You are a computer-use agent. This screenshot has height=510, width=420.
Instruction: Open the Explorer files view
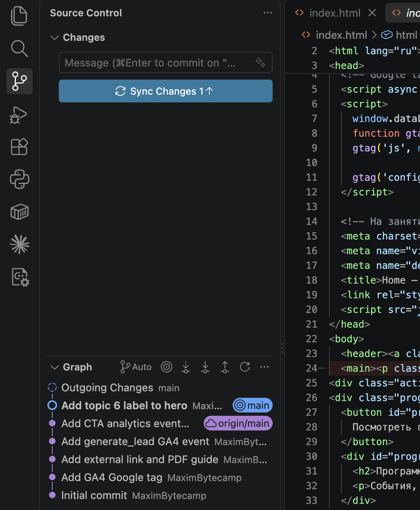(19, 16)
